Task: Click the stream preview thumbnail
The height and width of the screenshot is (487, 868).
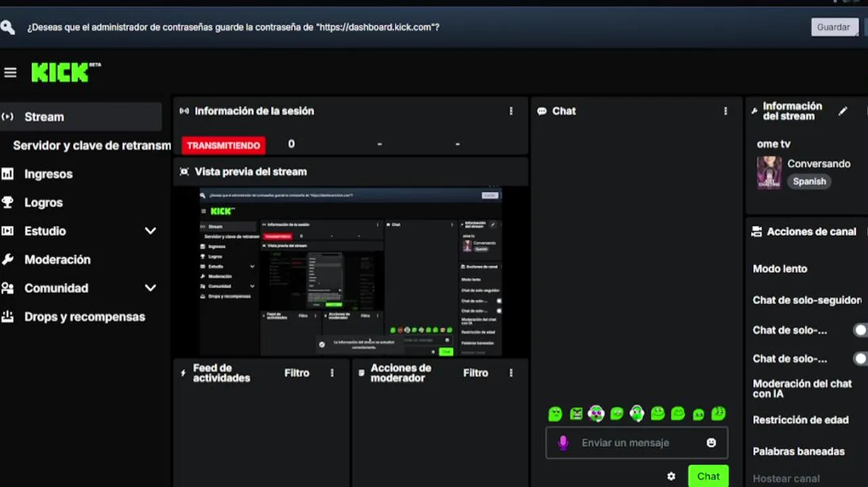Action: pyautogui.click(x=350, y=272)
